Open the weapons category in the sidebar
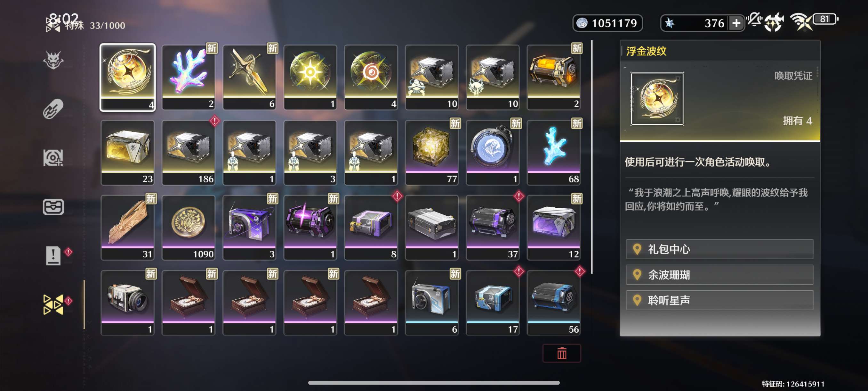The height and width of the screenshot is (391, 868). [x=53, y=109]
